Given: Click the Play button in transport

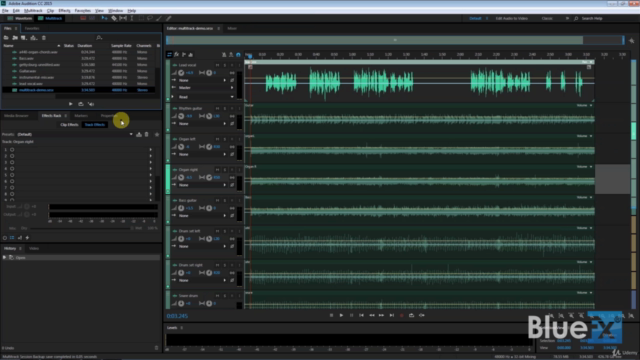Looking at the screenshot, I should 341,315.
